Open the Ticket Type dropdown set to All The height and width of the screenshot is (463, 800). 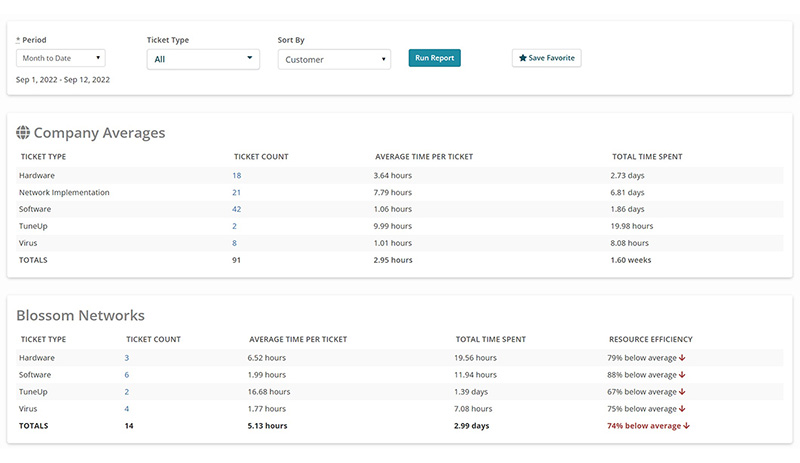(203, 59)
